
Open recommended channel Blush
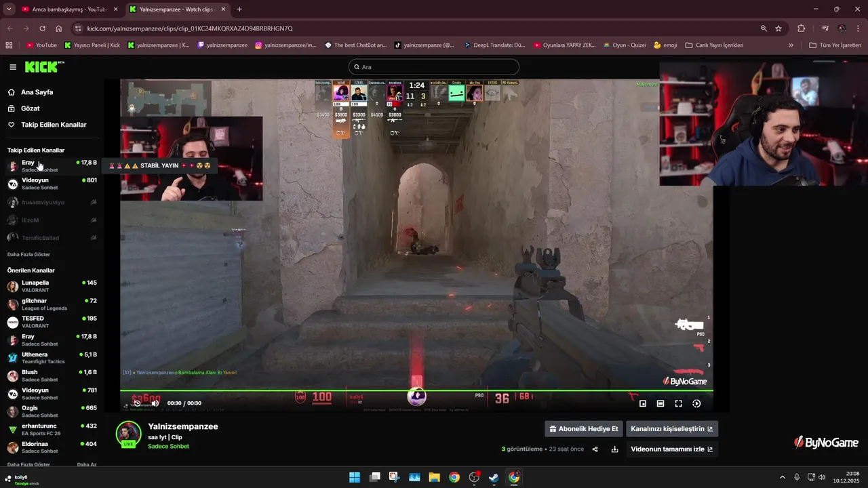click(x=52, y=375)
